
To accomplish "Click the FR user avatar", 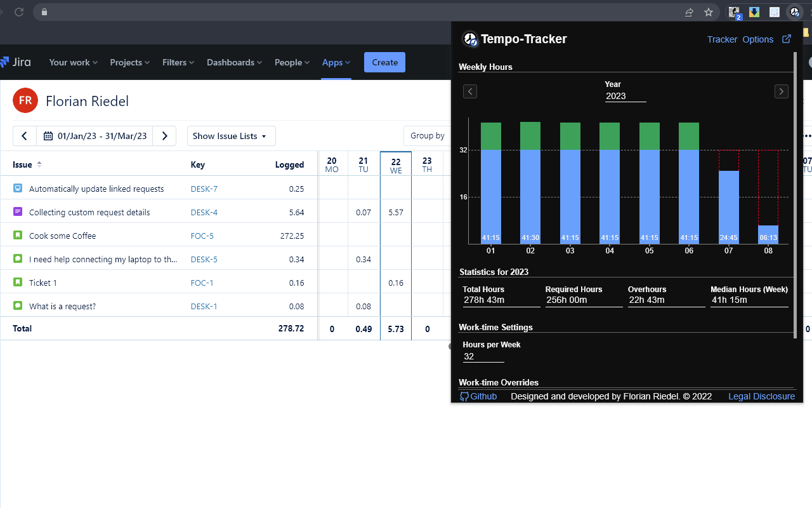I will coord(25,100).
